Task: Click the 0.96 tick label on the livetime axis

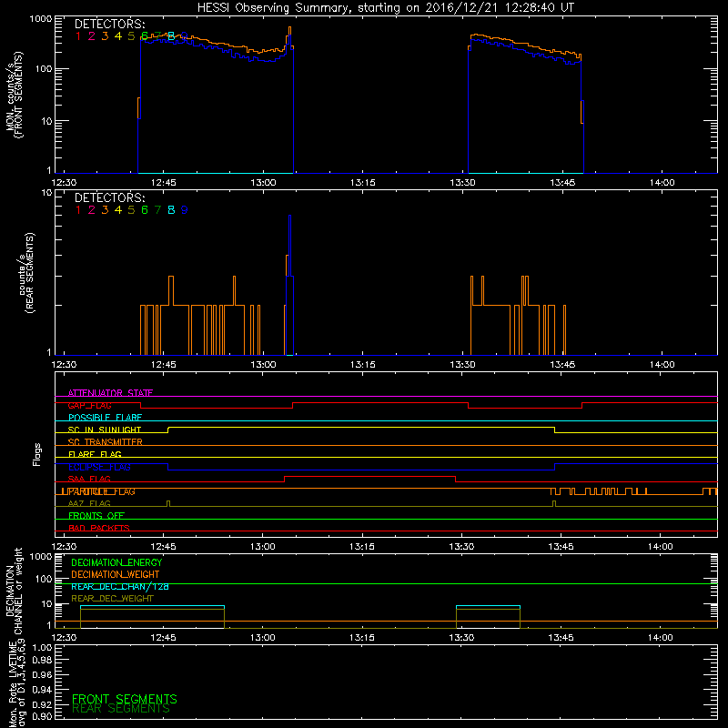Action: click(x=42, y=674)
